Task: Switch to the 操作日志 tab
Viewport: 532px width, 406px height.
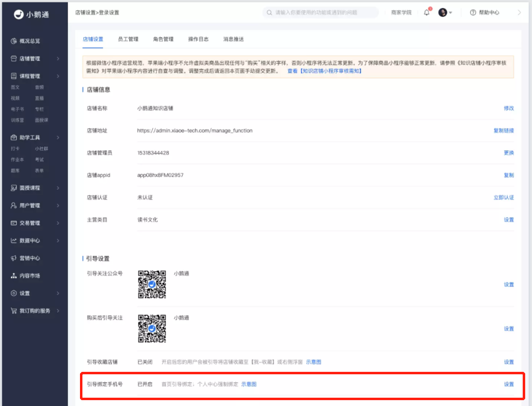Action: (x=198, y=39)
